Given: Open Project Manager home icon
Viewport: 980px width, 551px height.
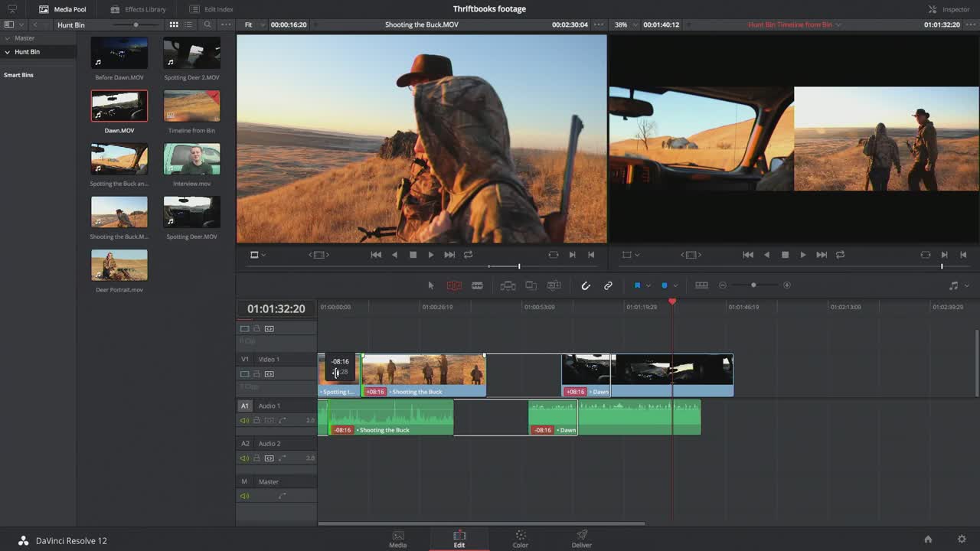Looking at the screenshot, I should (928, 539).
